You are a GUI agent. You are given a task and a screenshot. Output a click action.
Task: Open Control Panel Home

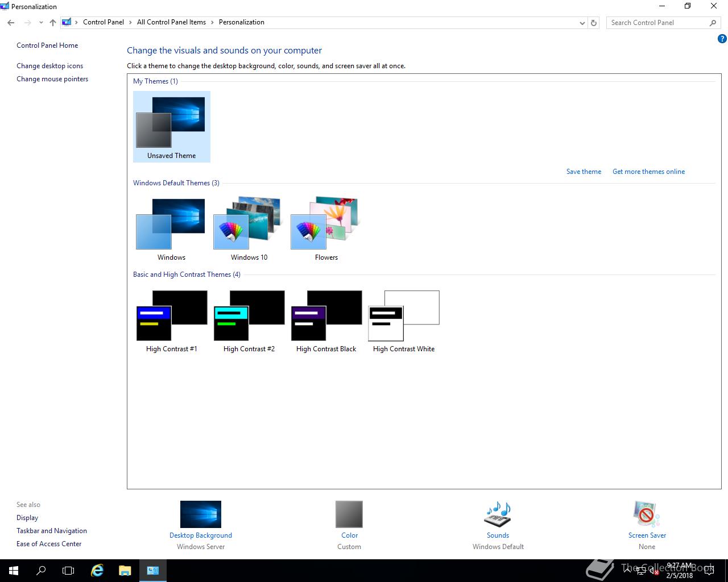click(47, 45)
